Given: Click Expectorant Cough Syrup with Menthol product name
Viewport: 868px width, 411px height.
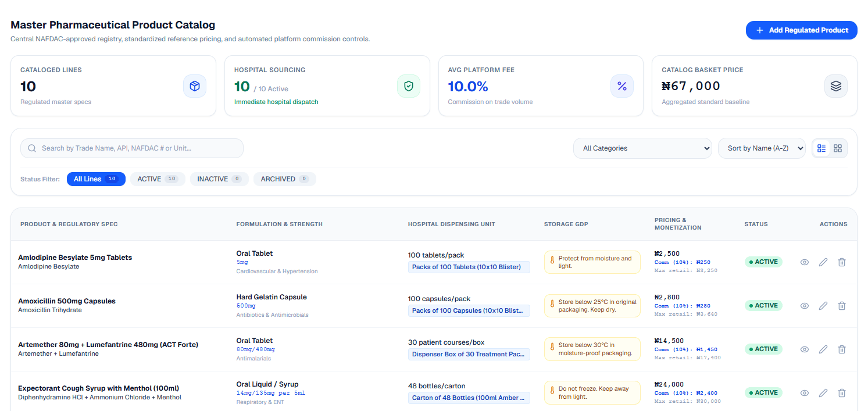Looking at the screenshot, I should click(x=99, y=388).
